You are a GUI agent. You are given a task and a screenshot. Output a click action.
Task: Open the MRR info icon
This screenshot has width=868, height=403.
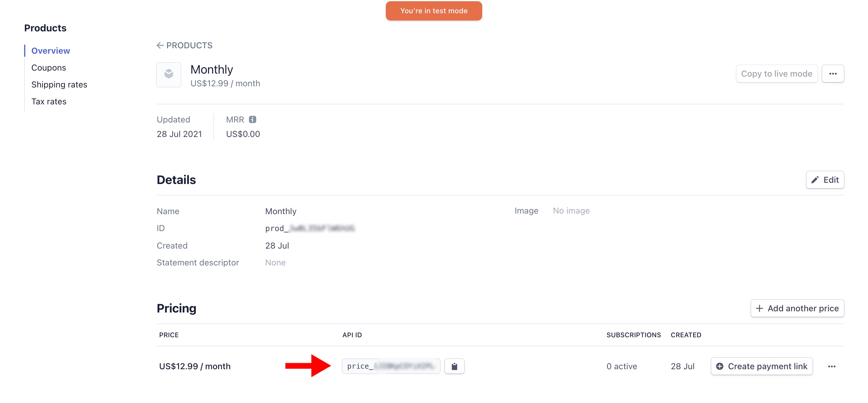(252, 119)
